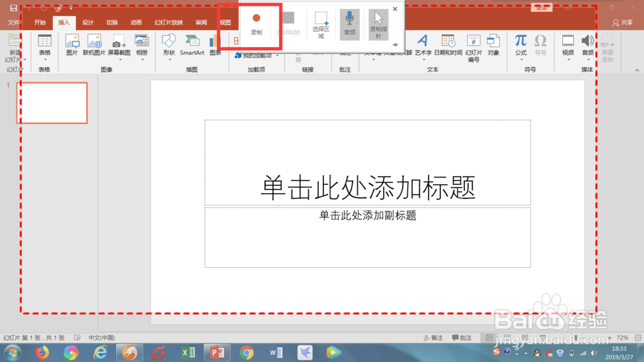Screen dimensions: 644x362
Task: Collapse the ribbon with the chevron
Action: pyautogui.click(x=637, y=70)
